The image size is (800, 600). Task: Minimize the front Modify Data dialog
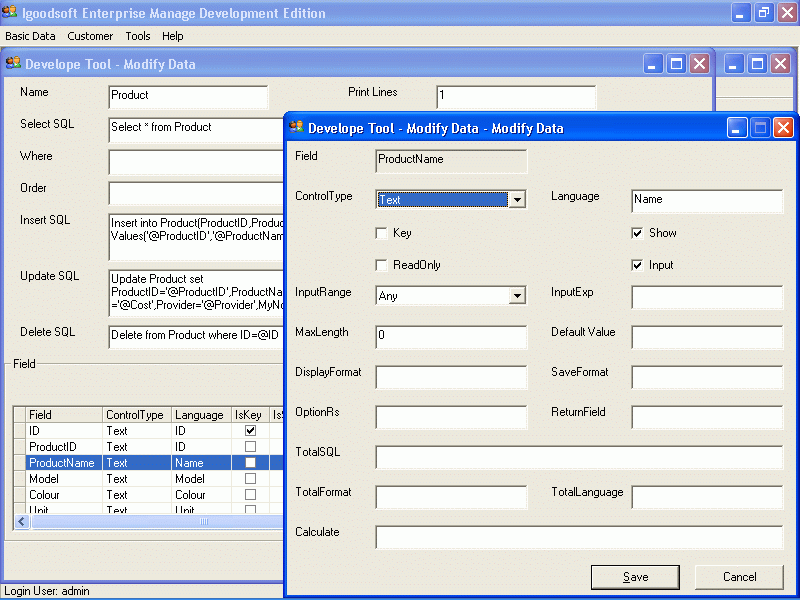click(737, 128)
